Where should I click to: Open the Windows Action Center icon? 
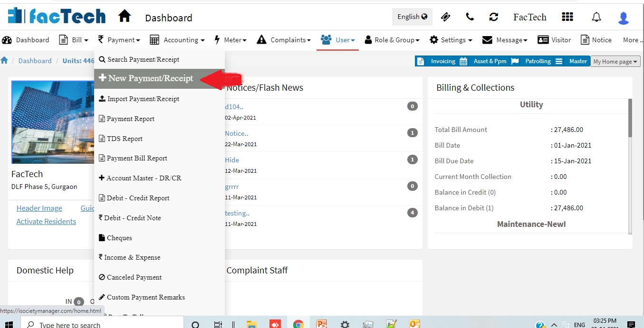click(x=631, y=325)
